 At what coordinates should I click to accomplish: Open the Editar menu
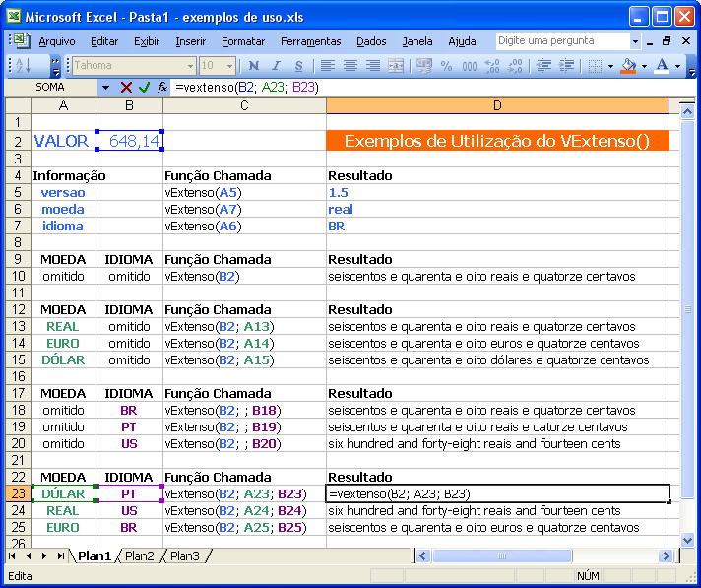tap(104, 41)
